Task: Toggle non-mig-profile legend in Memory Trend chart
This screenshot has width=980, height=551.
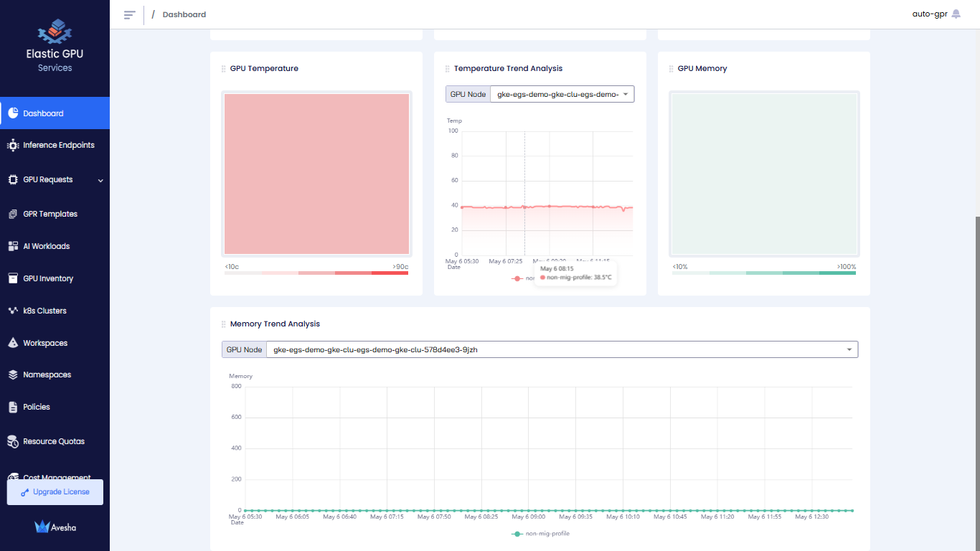Action: point(541,534)
